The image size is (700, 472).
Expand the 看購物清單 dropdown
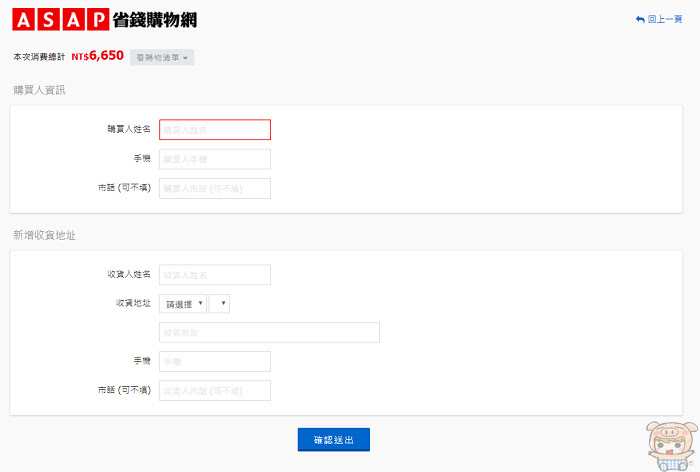pyautogui.click(x=162, y=57)
